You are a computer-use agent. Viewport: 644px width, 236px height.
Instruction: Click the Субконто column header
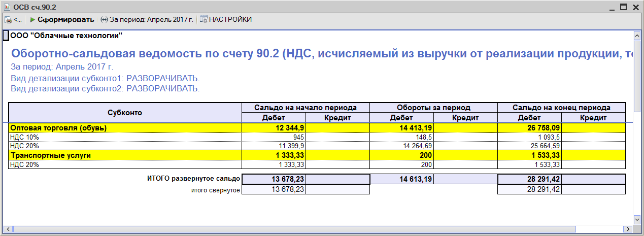pos(124,112)
